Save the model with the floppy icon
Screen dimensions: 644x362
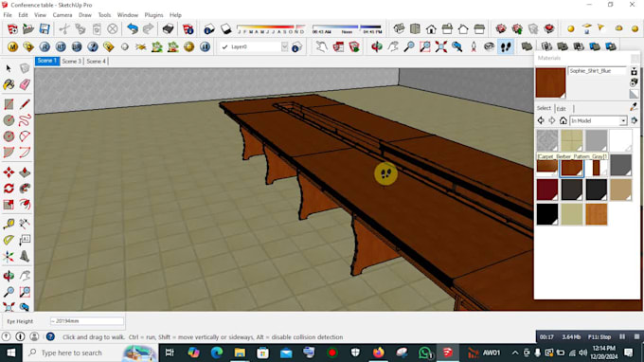coord(45,28)
